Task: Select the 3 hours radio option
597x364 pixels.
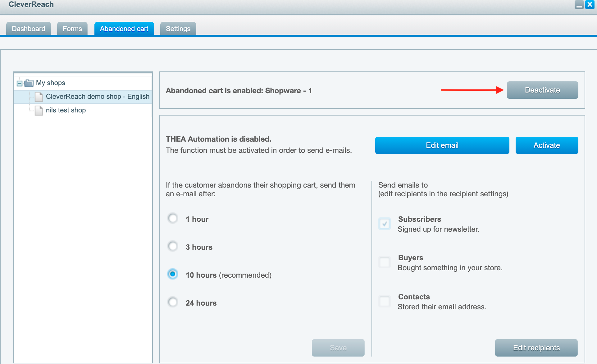Action: [x=173, y=246]
